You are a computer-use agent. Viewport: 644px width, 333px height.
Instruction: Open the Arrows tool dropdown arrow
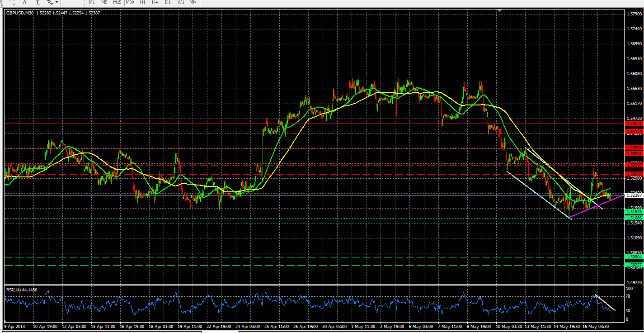pos(56,2)
